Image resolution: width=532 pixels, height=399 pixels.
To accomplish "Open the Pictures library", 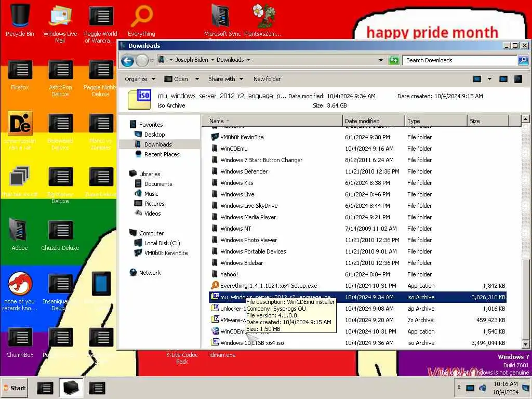I will (149, 203).
